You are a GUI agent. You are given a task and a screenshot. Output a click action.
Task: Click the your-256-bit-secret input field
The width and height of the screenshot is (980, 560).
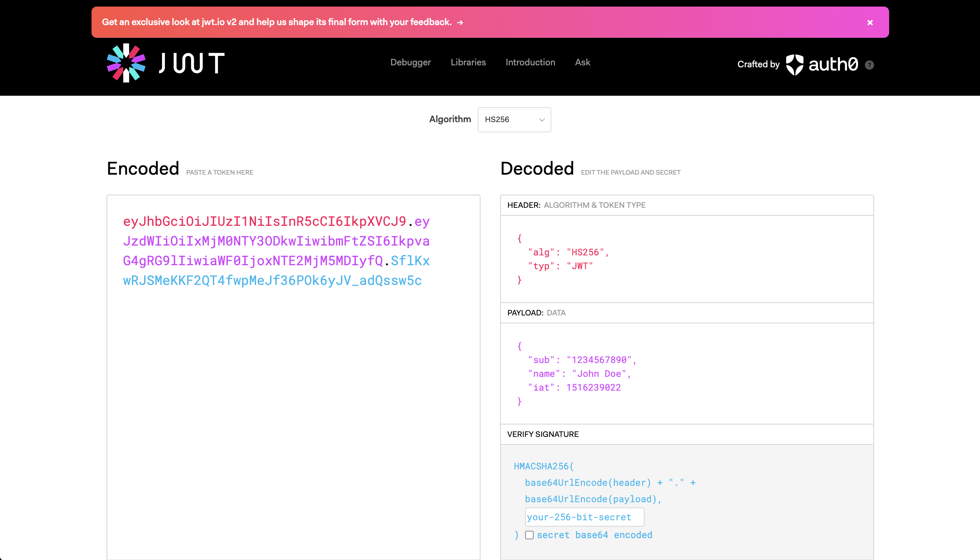pos(584,517)
